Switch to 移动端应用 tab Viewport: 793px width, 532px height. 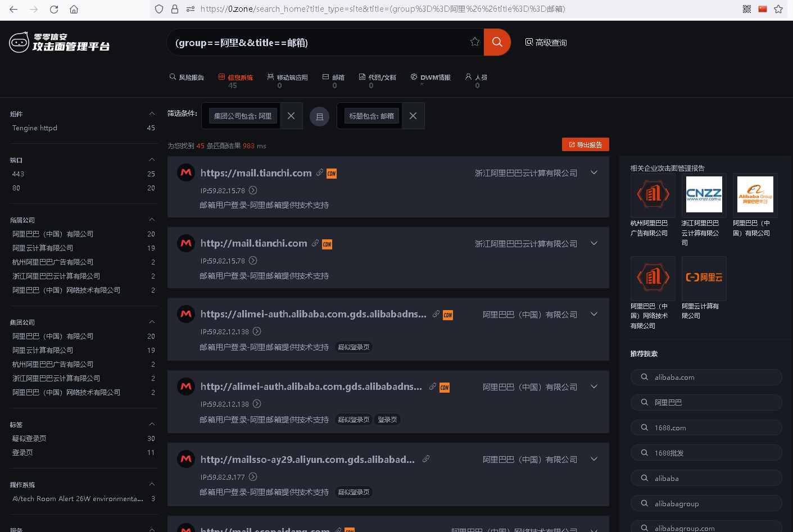click(x=287, y=78)
